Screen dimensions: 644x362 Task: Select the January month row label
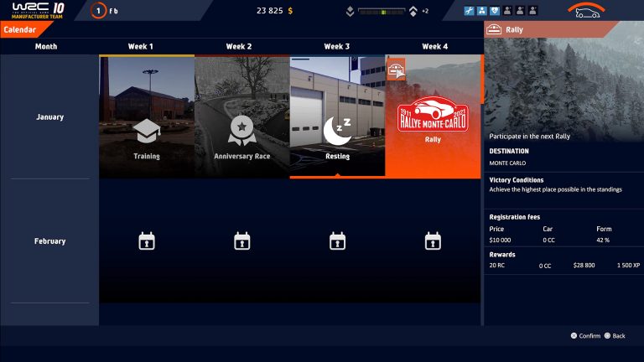click(49, 117)
